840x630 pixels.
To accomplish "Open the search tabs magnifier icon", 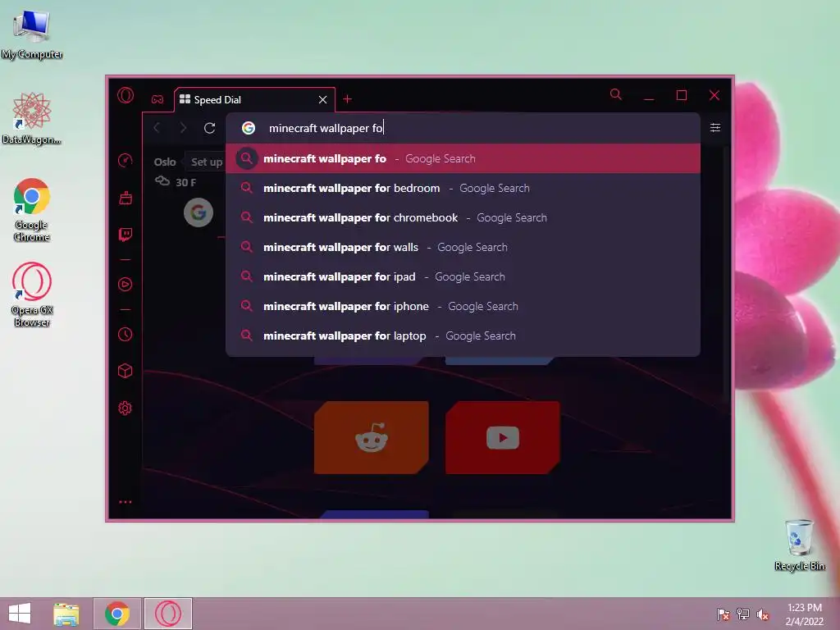I will [616, 95].
